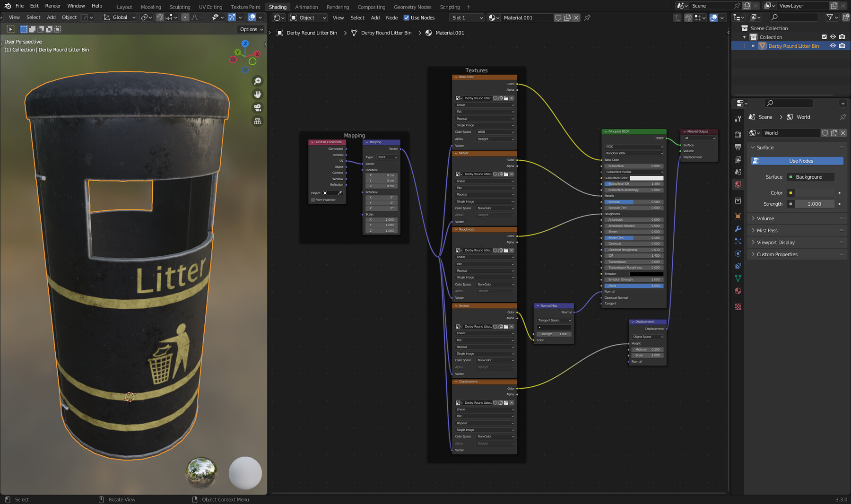
Task: Click Material.001 in the breadcrumb path
Action: (x=450, y=33)
